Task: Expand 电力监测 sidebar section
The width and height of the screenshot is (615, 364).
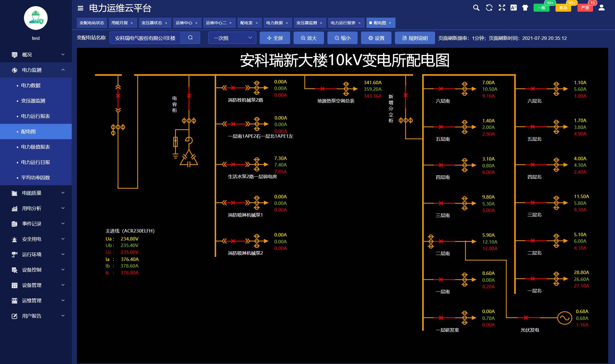Action: (x=37, y=70)
